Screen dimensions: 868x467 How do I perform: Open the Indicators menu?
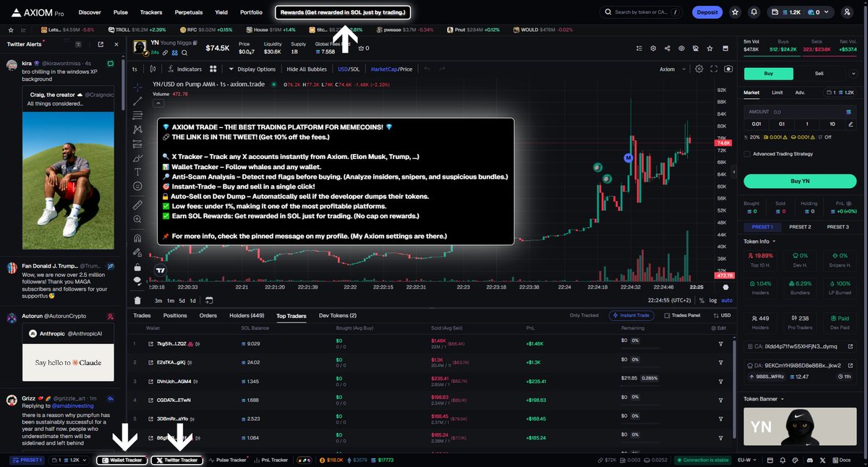coord(184,69)
